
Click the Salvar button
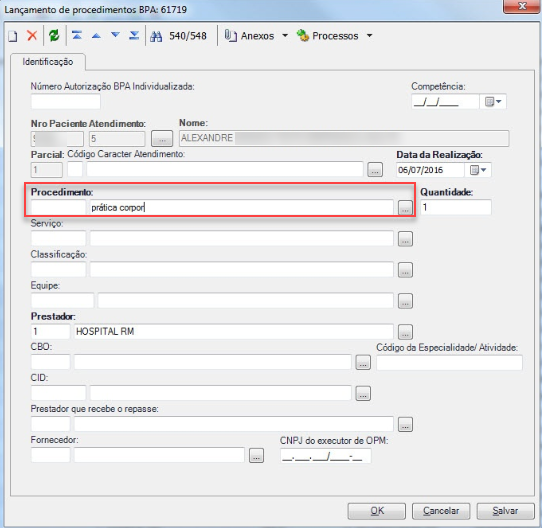pos(505,511)
